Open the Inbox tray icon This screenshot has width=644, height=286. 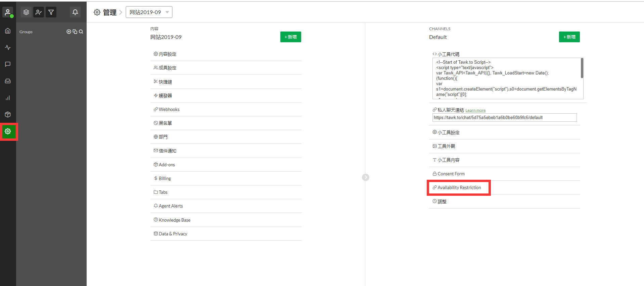coord(8,81)
